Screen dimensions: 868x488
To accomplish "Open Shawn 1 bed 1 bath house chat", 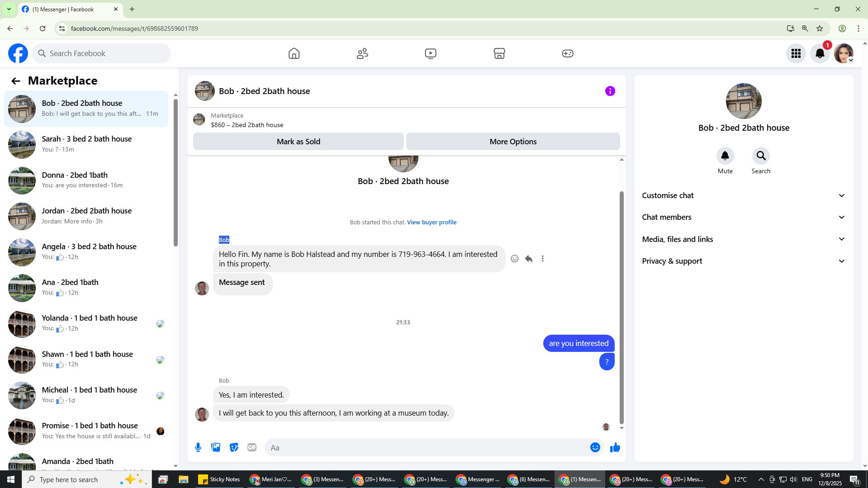I will (86, 360).
